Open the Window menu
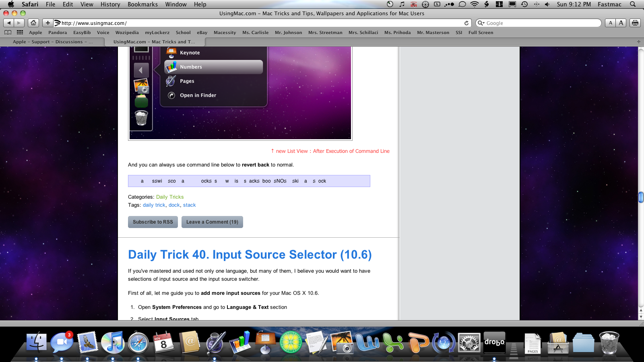 (x=176, y=4)
